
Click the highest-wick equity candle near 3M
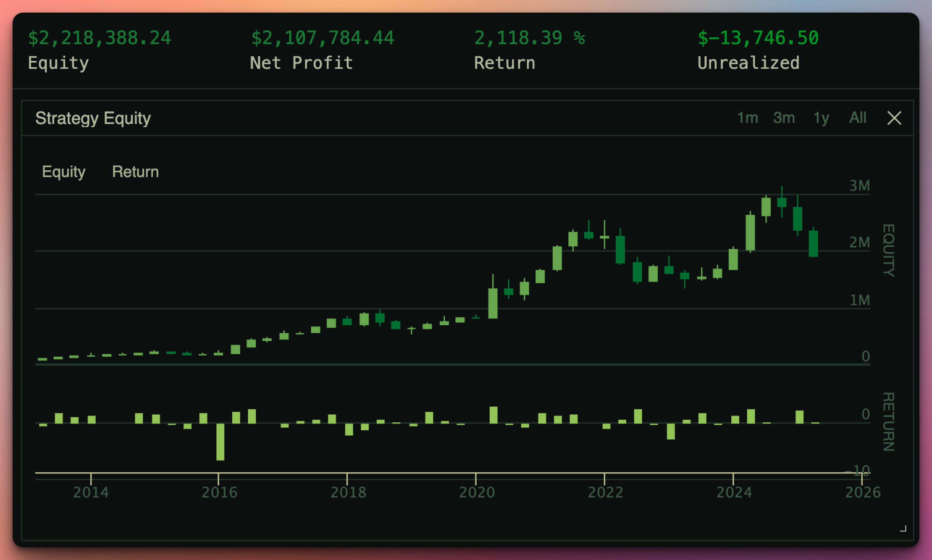[782, 201]
